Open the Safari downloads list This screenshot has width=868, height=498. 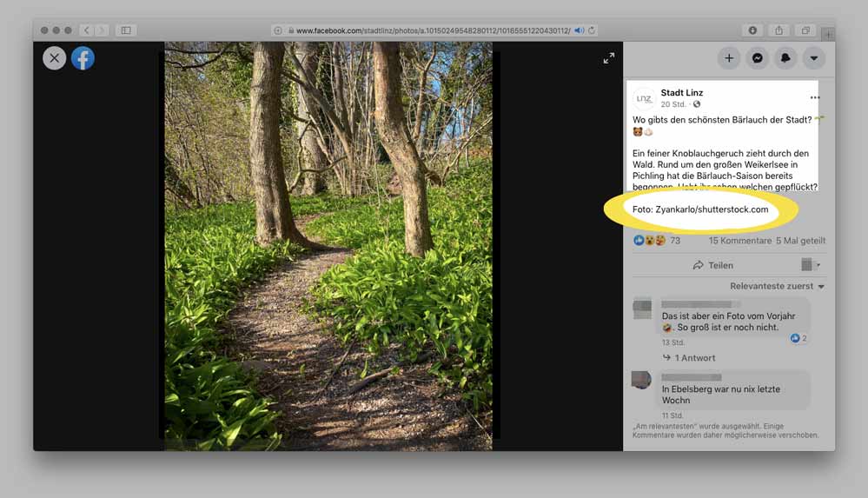pyautogui.click(x=753, y=30)
